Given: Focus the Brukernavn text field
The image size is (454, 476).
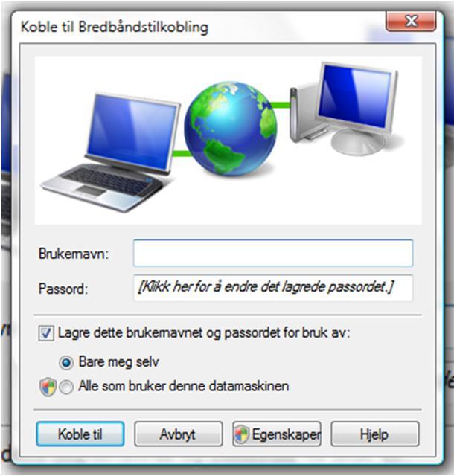Looking at the screenshot, I should (273, 253).
